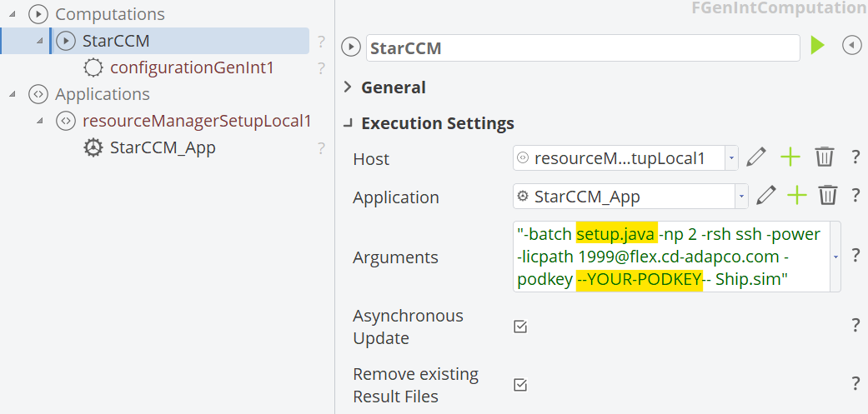
Task: Click the play circle icon left of the name field
Action: tap(351, 47)
